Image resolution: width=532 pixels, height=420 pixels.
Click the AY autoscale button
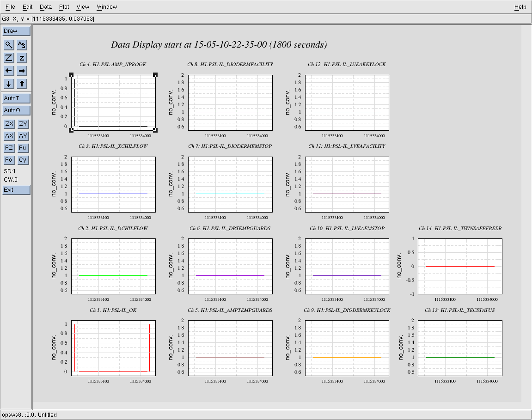23,136
